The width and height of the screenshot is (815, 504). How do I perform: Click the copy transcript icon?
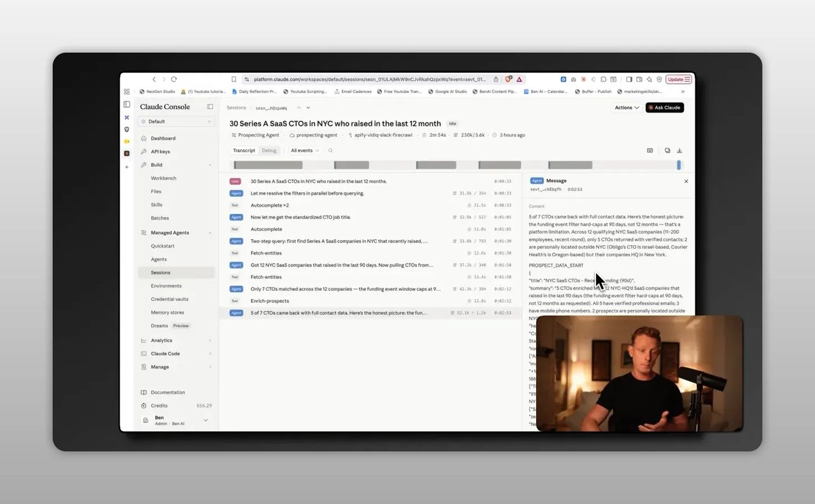tap(667, 151)
